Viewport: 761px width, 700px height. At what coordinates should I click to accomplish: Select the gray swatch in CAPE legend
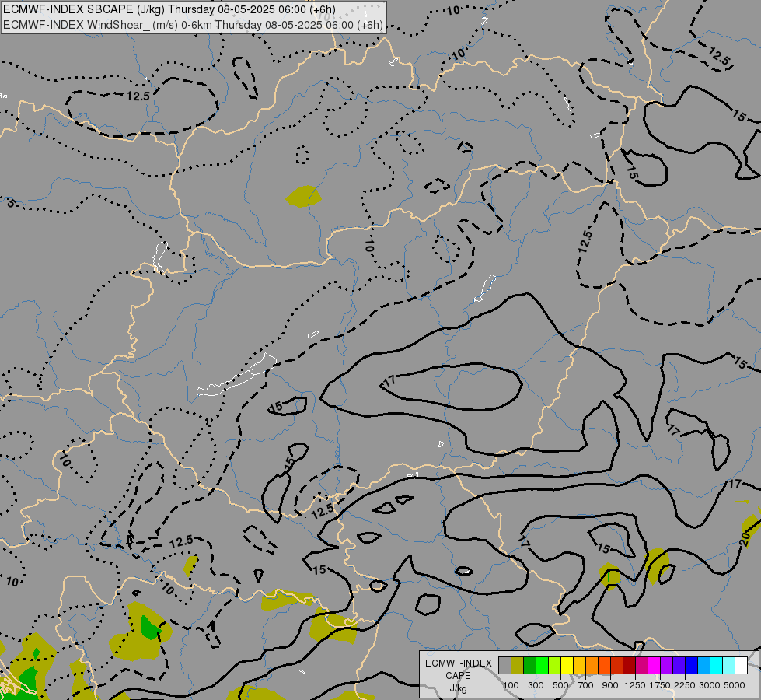point(504,665)
